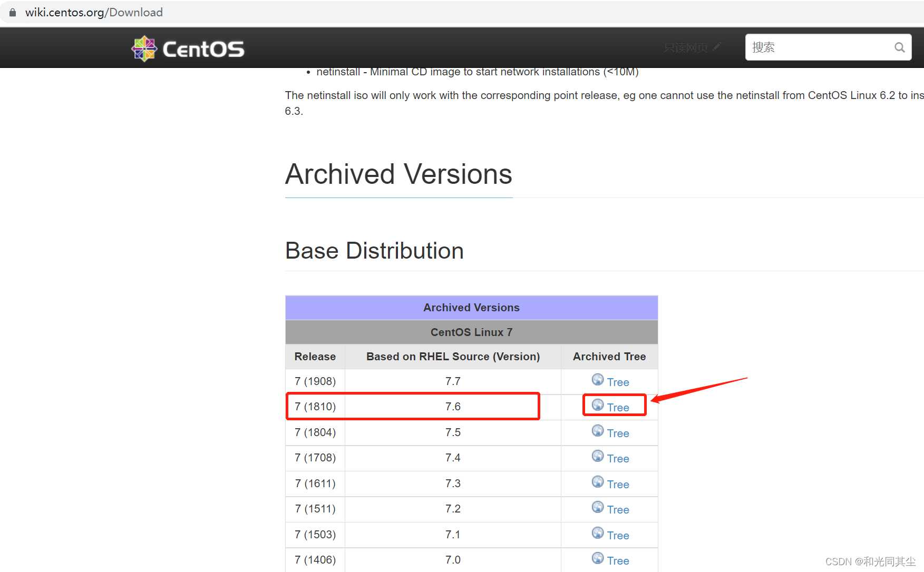Image resolution: width=924 pixels, height=572 pixels.
Task: Select the 7 (1511) release cell
Action: 315,509
